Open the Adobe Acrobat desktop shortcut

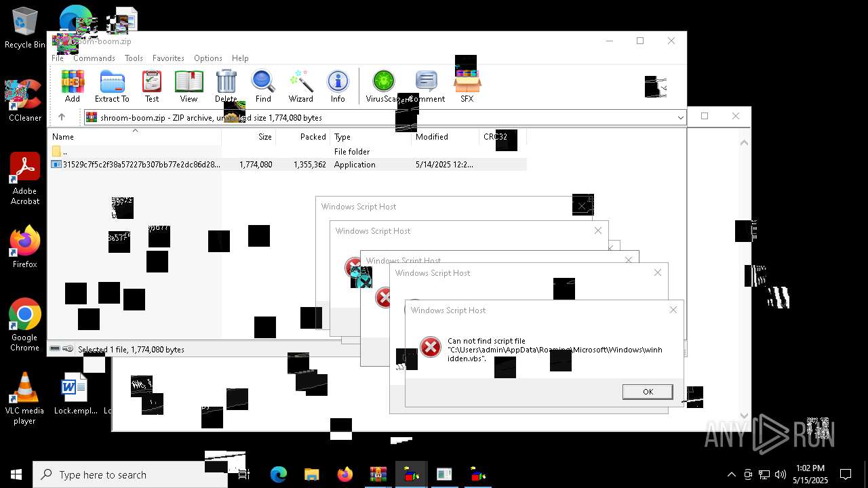click(25, 179)
